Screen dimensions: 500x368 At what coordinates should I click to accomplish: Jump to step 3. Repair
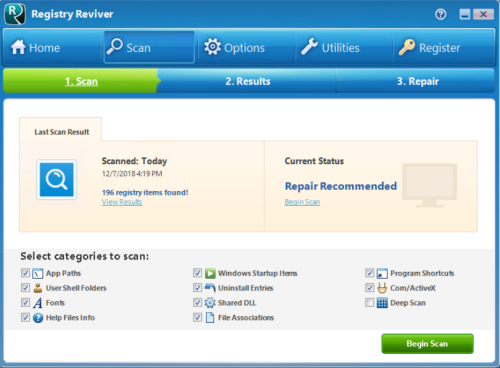[417, 81]
